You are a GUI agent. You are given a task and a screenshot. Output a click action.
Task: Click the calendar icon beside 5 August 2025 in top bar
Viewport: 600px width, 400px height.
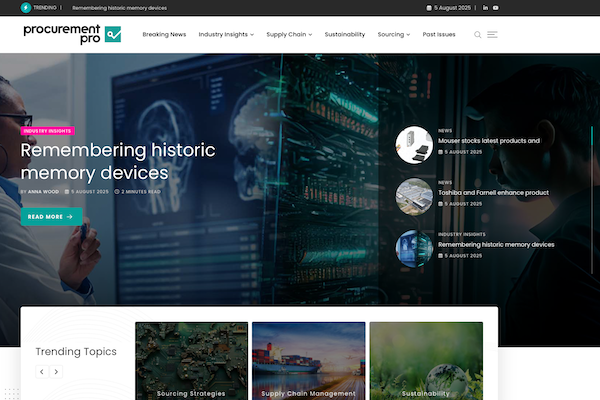point(429,8)
